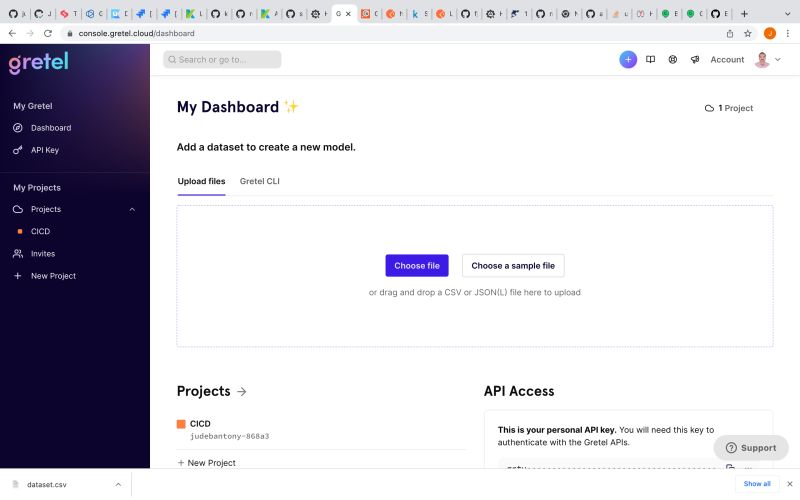Open the API Key sidebar item
The width and height of the screenshot is (800, 500).
pyautogui.click(x=44, y=150)
